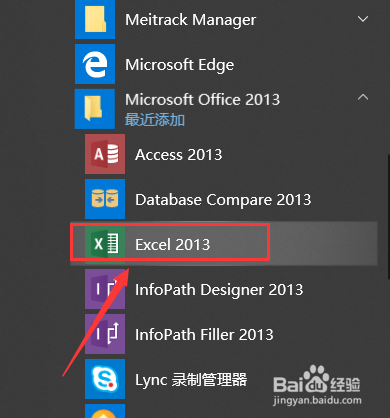
Task: Click the Microsoft Office 2013 folder icon
Action: tap(95, 109)
